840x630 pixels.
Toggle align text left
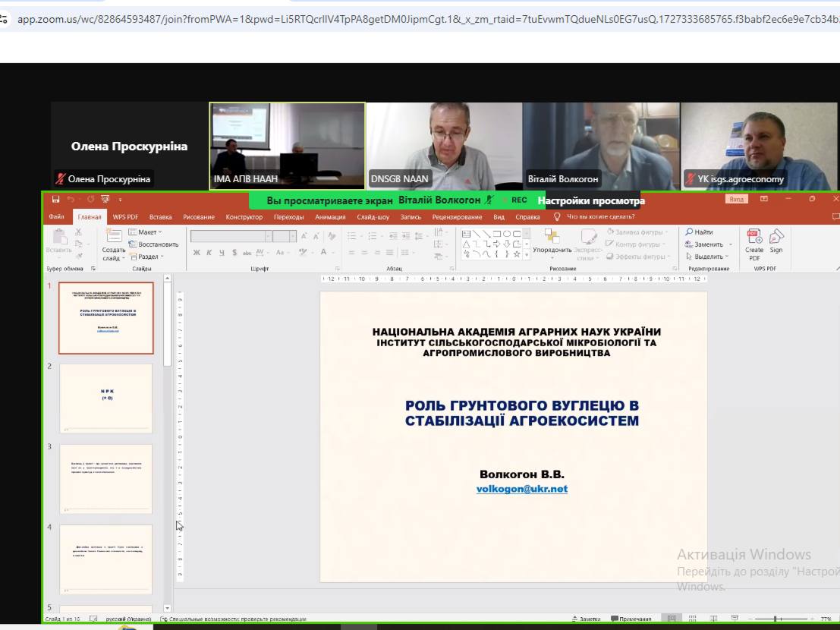click(x=351, y=252)
